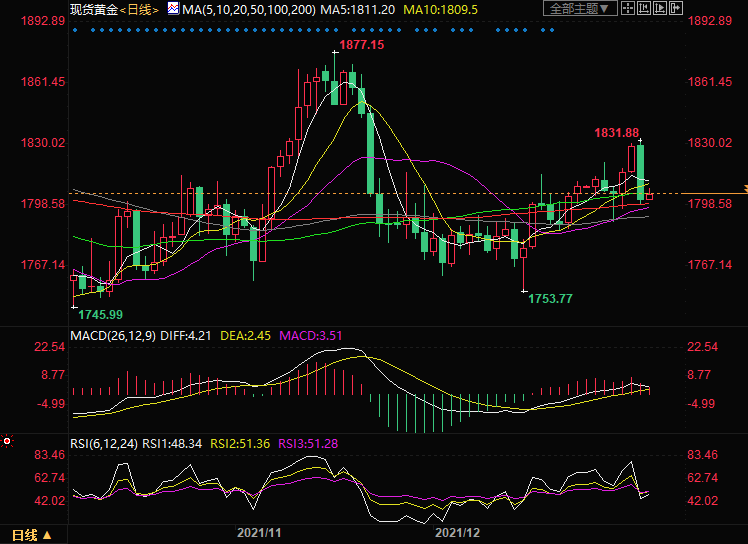Click the 1877.15 high price marker

pyautogui.click(x=361, y=46)
